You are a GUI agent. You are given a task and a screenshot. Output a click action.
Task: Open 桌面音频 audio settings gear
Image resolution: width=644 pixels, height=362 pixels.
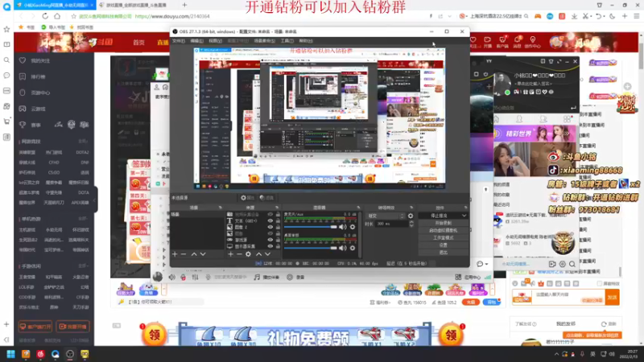[x=353, y=248]
